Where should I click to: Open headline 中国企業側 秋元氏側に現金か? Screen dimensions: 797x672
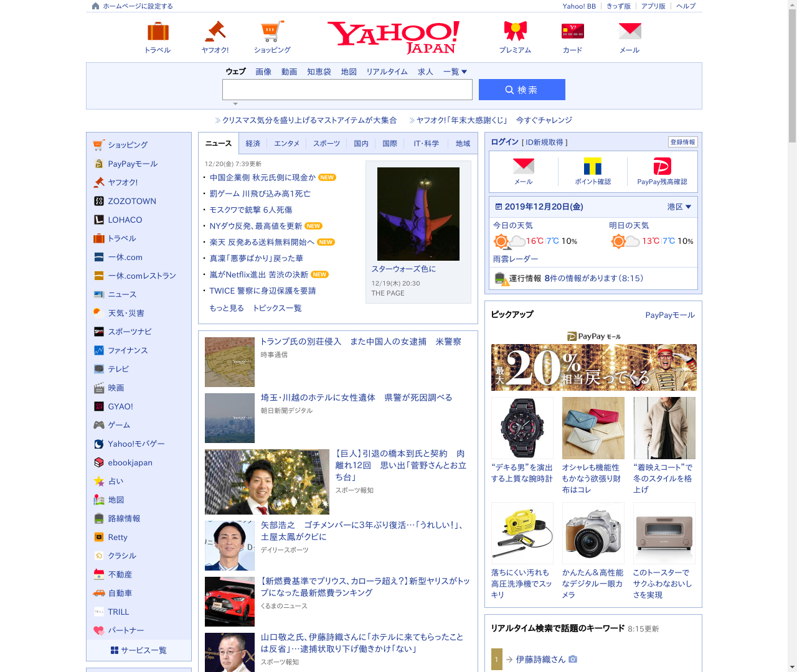(x=263, y=177)
